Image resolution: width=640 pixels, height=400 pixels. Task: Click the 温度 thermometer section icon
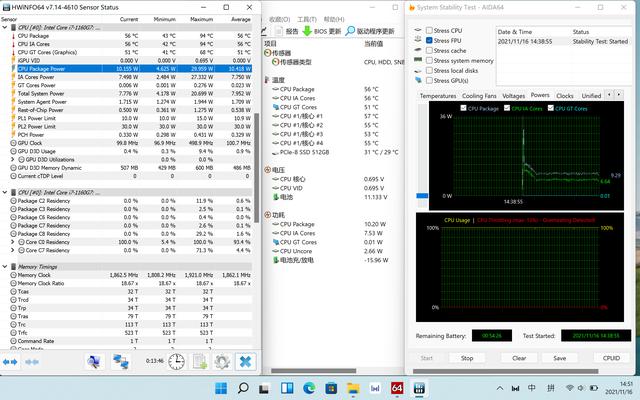point(267,80)
